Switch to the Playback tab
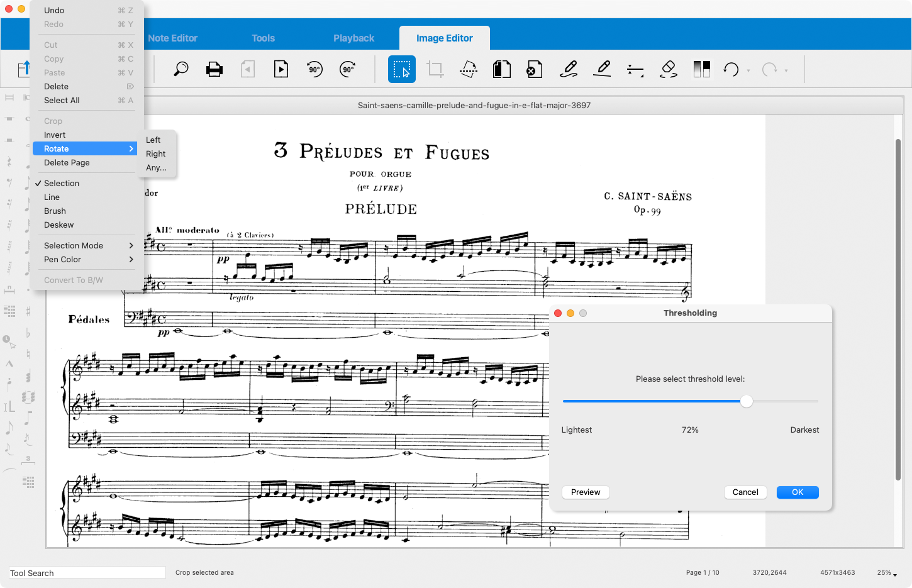The height and width of the screenshot is (588, 912). pyautogui.click(x=354, y=38)
